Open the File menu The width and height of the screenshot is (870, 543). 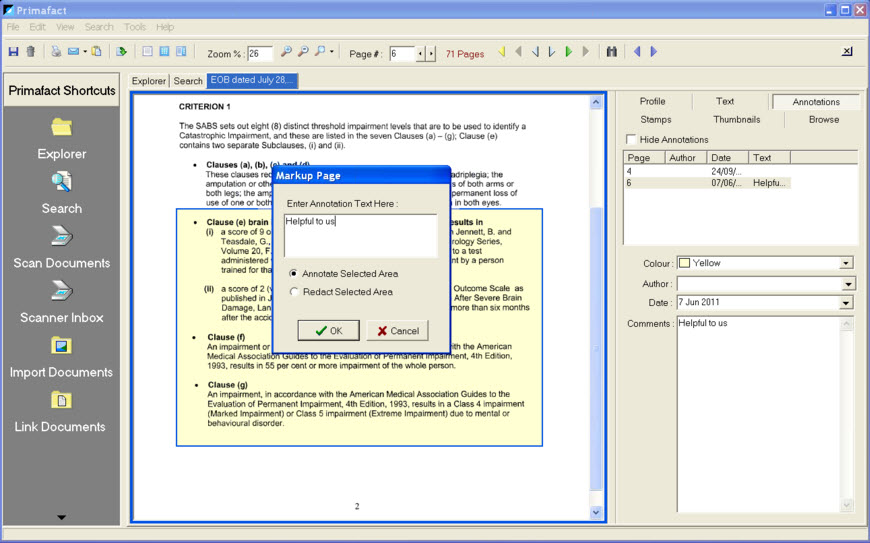click(x=13, y=27)
